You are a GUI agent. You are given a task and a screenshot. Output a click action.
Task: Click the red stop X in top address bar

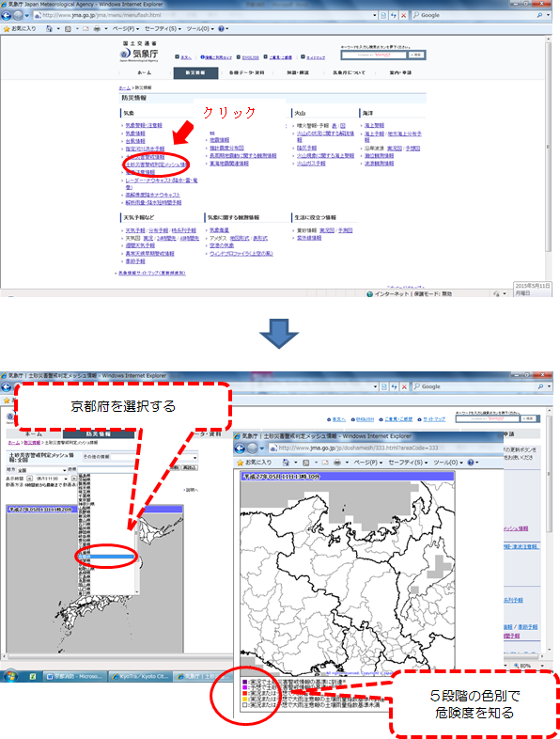(x=404, y=16)
